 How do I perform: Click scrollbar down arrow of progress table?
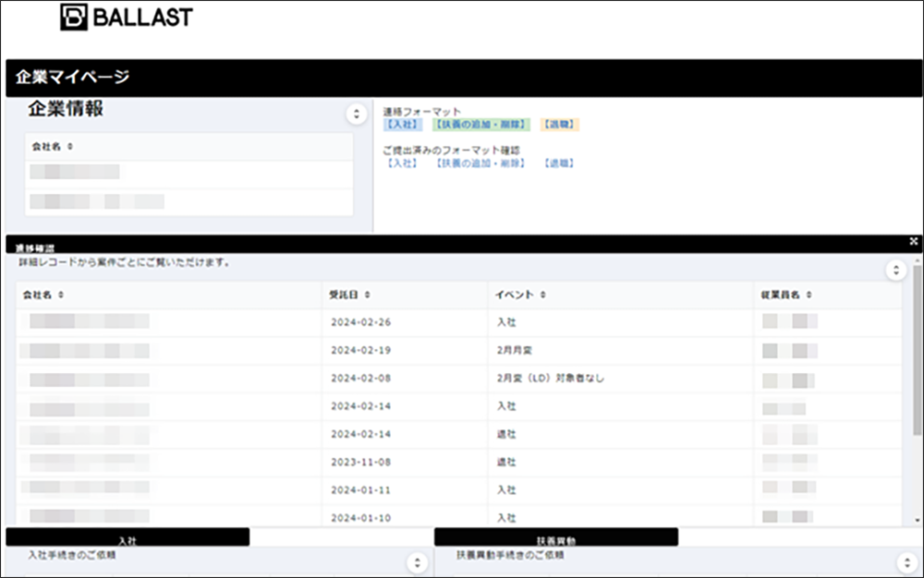(917, 521)
